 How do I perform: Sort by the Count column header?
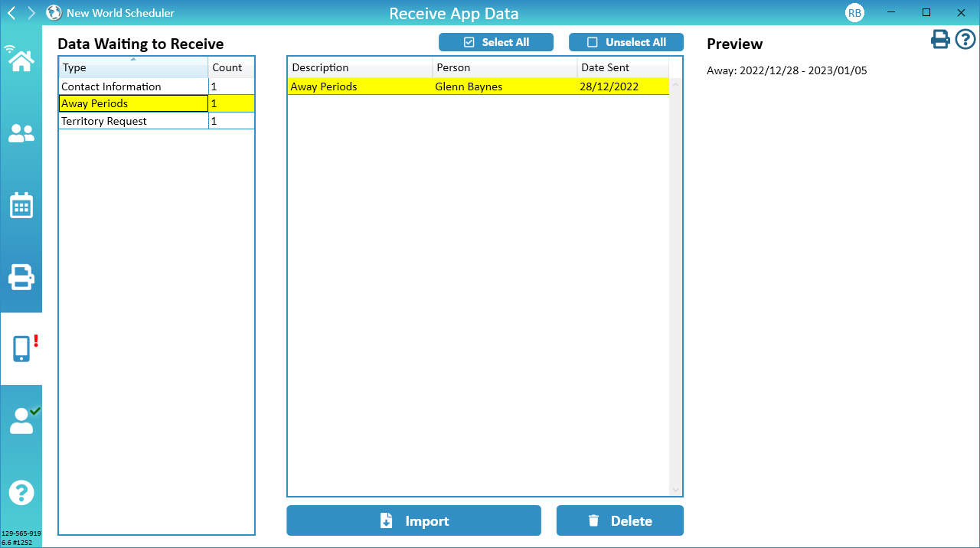pos(231,67)
